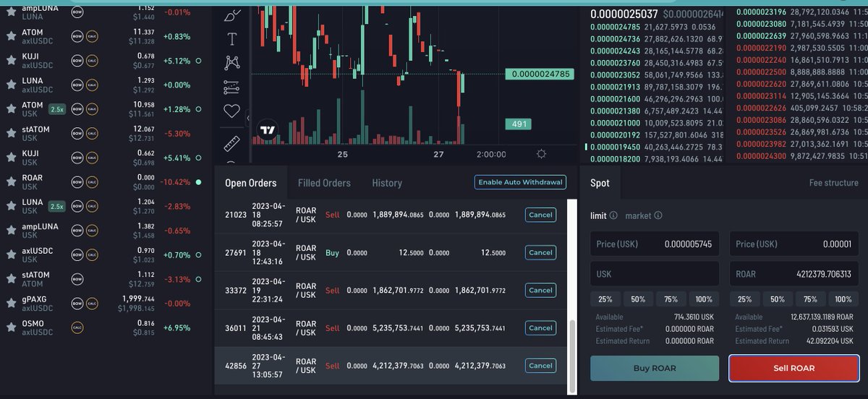The height and width of the screenshot is (399, 868).
Task: Click BOW badge on gPAXG axlUSDC row
Action: point(77,304)
